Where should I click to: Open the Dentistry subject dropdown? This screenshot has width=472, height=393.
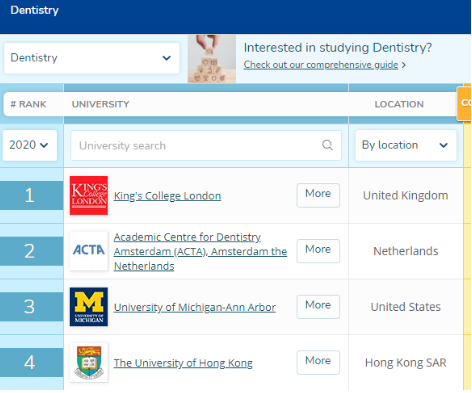[92, 58]
